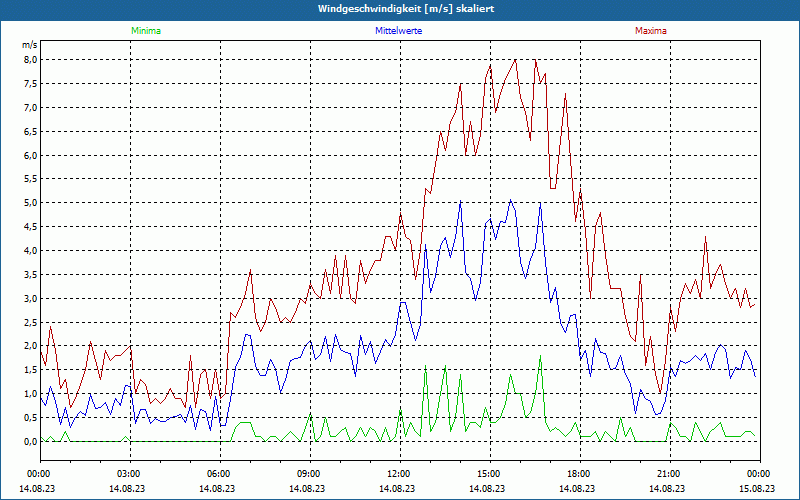Select the 8,0 y-axis tick label
The height and width of the screenshot is (500, 800).
coord(29,59)
